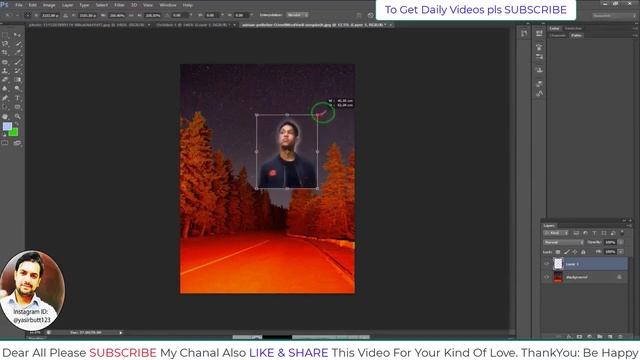Select the History Brush tool
The image size is (640, 360).
click(x=18, y=71)
